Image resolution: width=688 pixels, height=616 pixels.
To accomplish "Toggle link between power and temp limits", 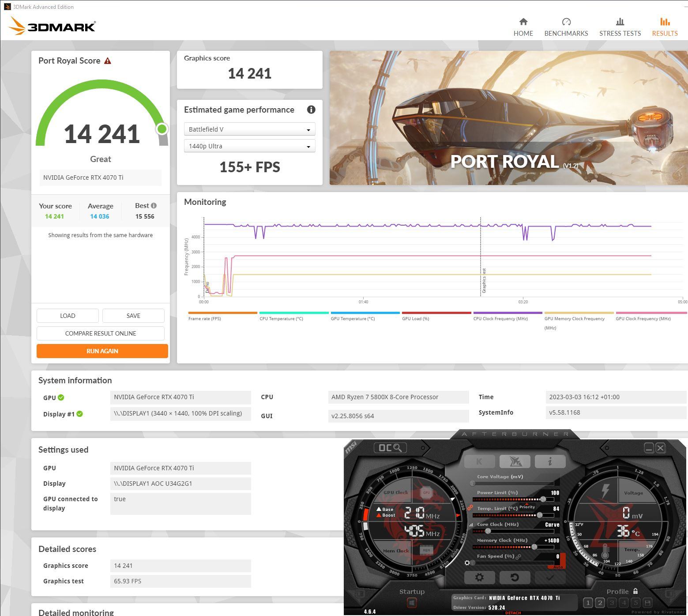I will click(470, 508).
